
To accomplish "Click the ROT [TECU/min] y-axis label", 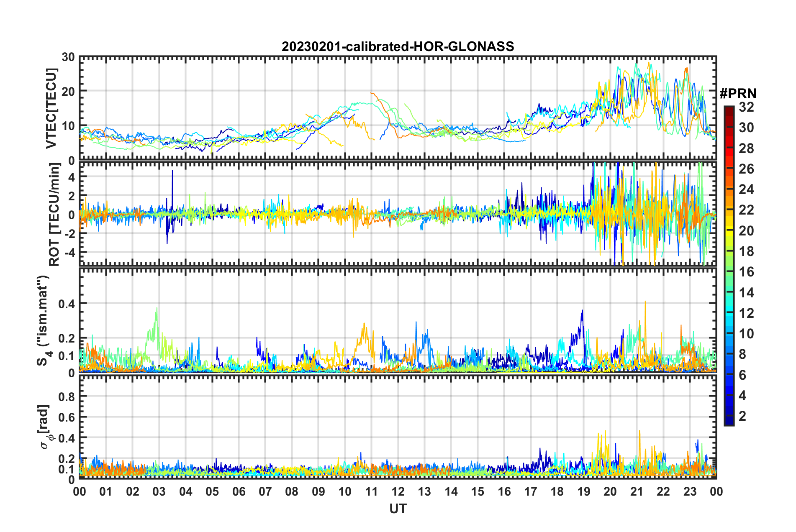I will [54, 215].
